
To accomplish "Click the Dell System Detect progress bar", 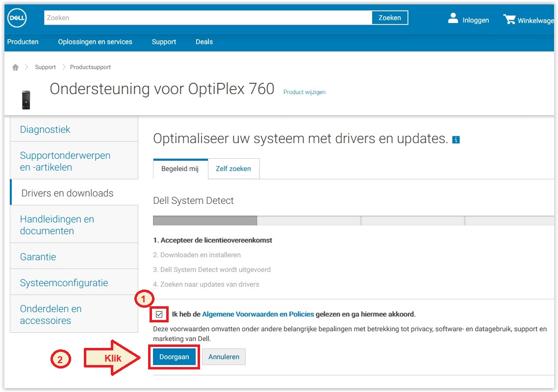I will [354, 220].
